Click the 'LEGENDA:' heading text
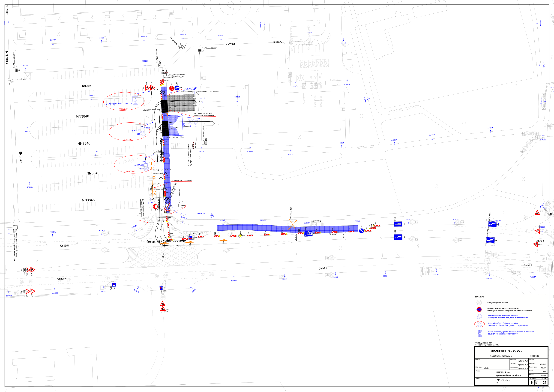 click(x=479, y=297)
